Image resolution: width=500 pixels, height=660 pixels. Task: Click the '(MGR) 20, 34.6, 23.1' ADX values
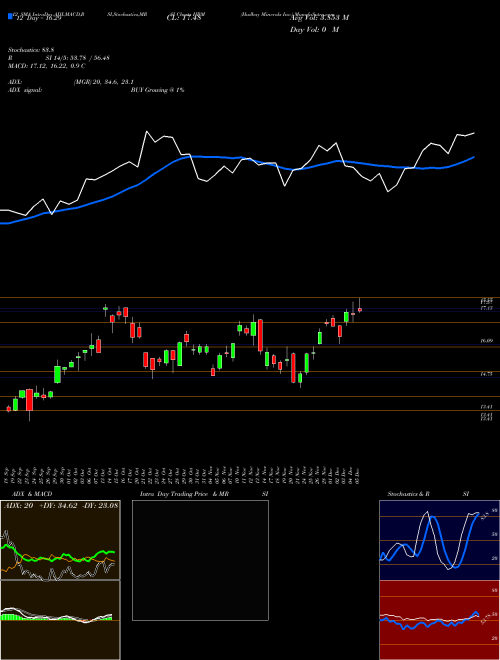[104, 82]
